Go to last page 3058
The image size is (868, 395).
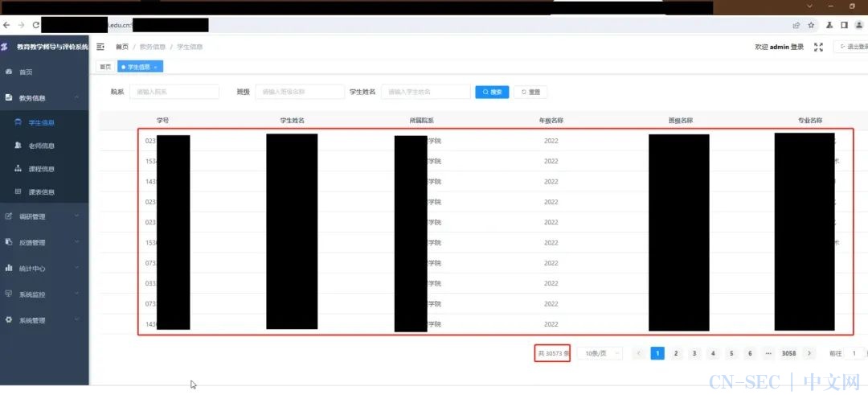click(x=789, y=353)
